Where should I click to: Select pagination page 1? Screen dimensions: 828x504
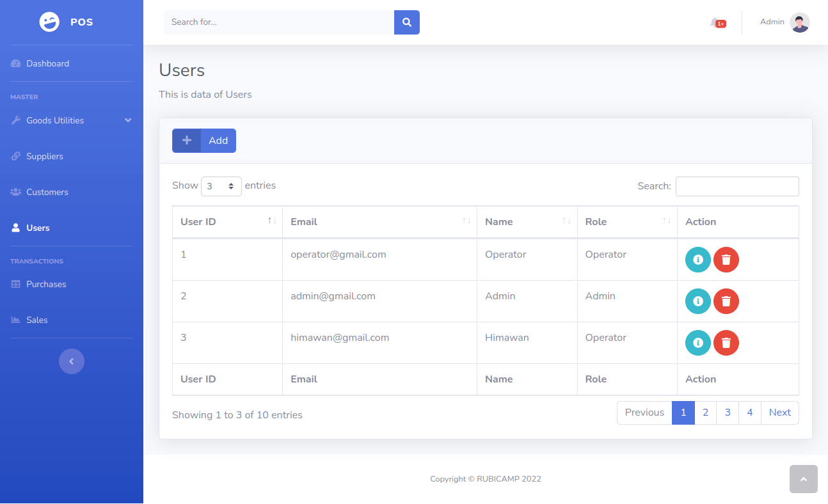[683, 413]
